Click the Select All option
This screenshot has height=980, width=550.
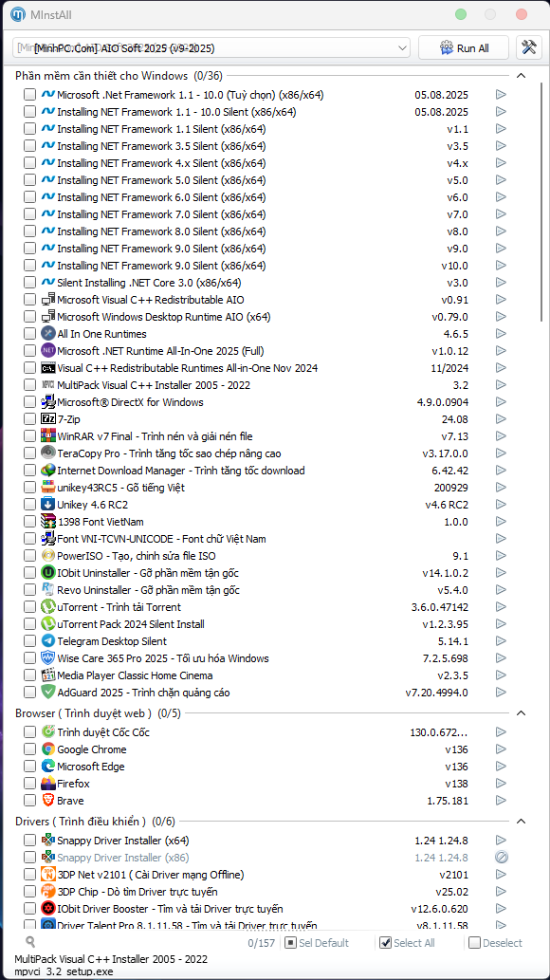408,943
